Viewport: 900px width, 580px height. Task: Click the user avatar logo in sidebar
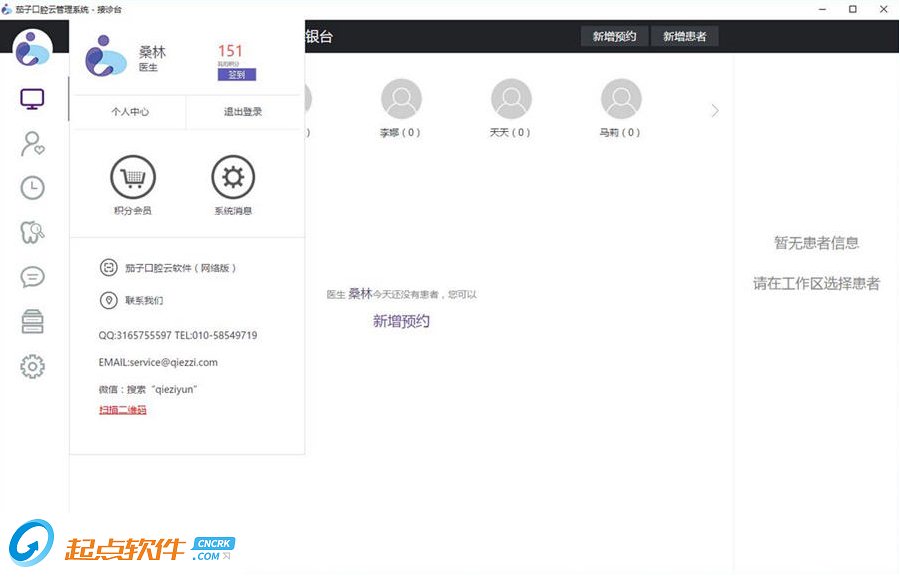point(33,48)
